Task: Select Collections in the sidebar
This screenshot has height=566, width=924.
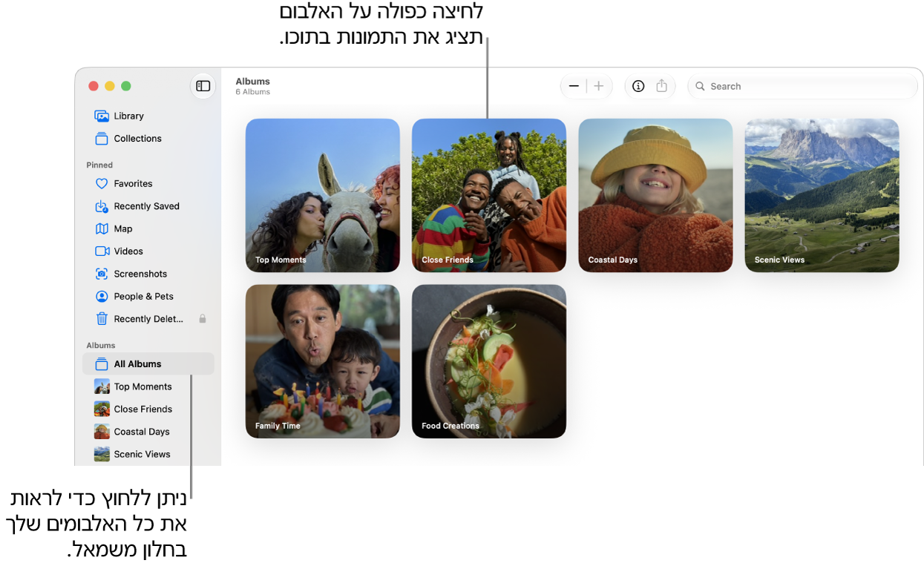Action: [137, 139]
